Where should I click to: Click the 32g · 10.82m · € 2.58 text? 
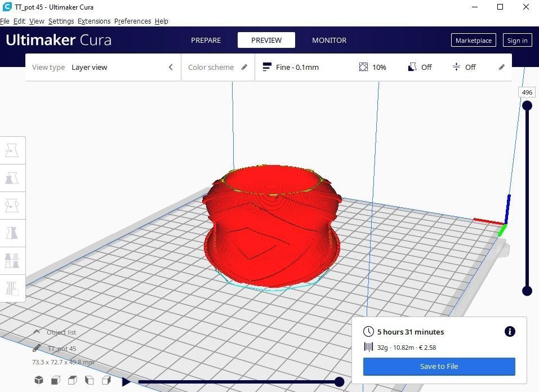(407, 348)
